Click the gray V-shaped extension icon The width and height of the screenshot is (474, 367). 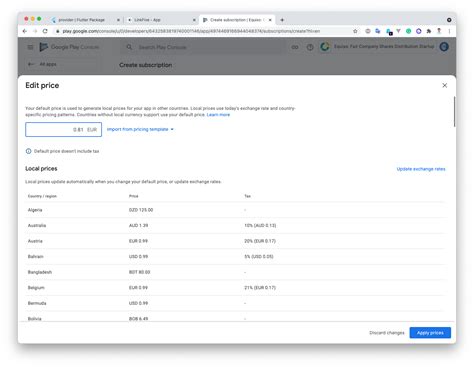tap(398, 31)
